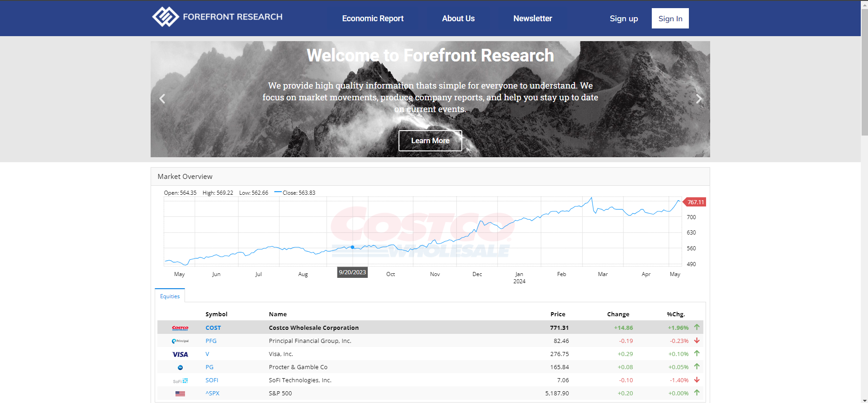Screen dimensions: 868x403
Task: Click the Visa logo icon
Action: tap(180, 354)
